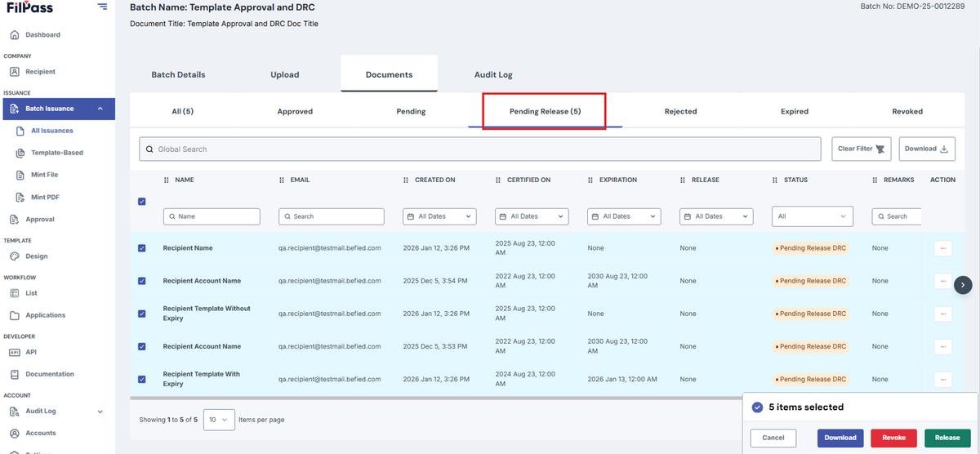Change items per page dropdown
The width and height of the screenshot is (980, 454).
click(x=219, y=420)
